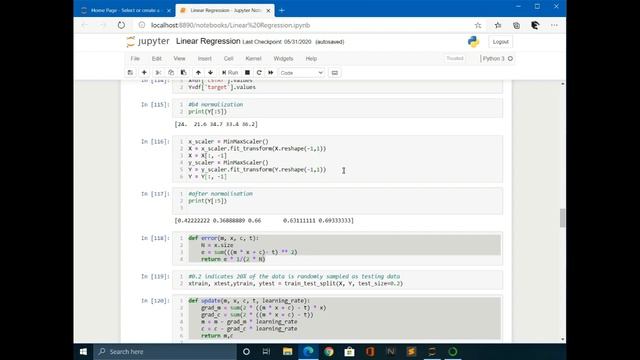Open the browser profile icon
The width and height of the screenshot is (640, 360).
point(535,25)
